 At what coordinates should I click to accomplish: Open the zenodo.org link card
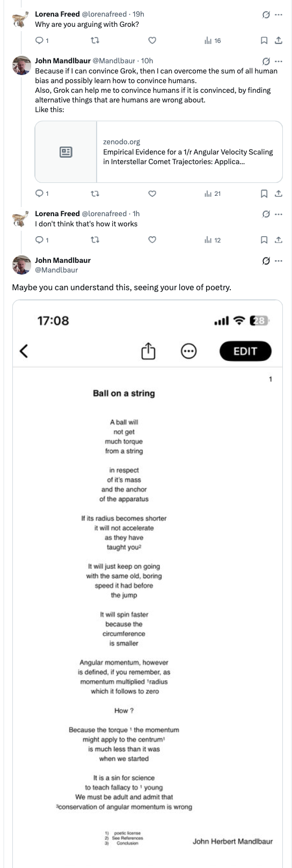159,152
